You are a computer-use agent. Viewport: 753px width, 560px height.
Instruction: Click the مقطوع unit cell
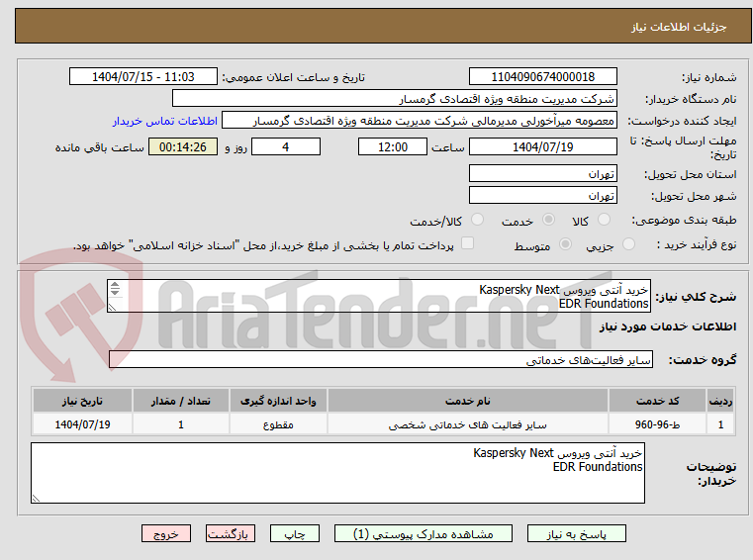pyautogui.click(x=278, y=424)
